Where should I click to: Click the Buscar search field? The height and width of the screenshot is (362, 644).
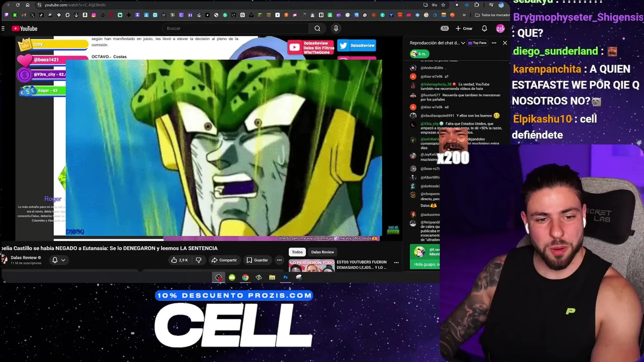pos(236,29)
